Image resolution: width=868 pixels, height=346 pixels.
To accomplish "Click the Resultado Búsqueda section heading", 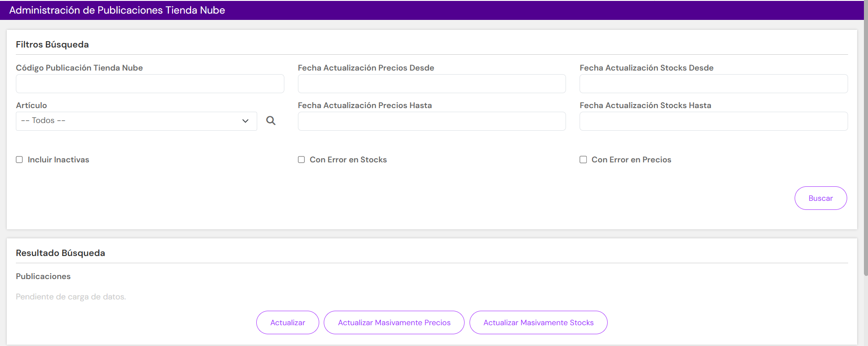I will pos(60,253).
